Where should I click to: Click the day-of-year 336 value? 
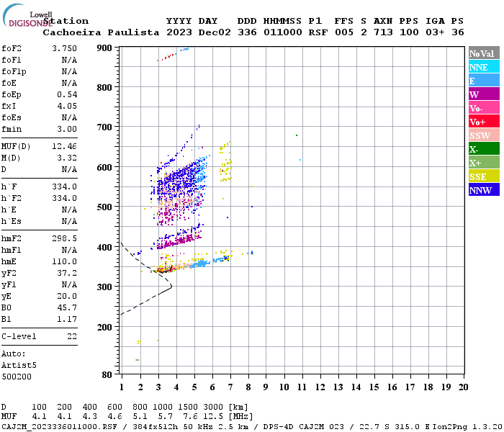pos(247,32)
